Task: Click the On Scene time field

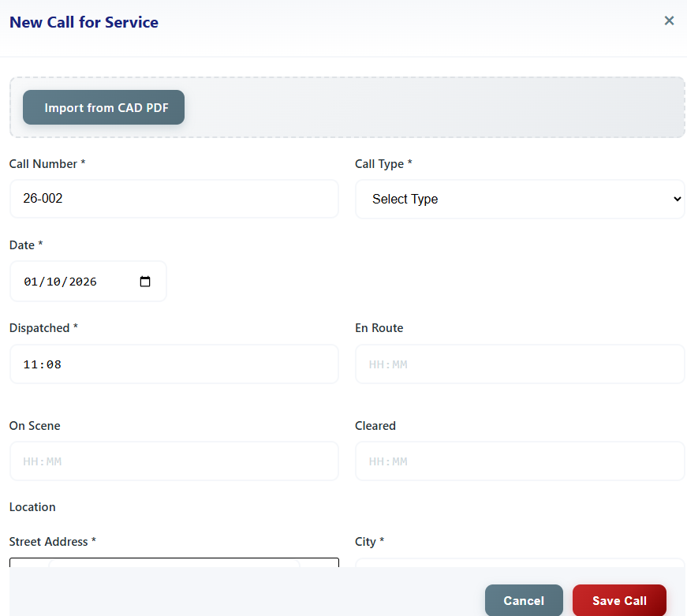Action: (174, 461)
